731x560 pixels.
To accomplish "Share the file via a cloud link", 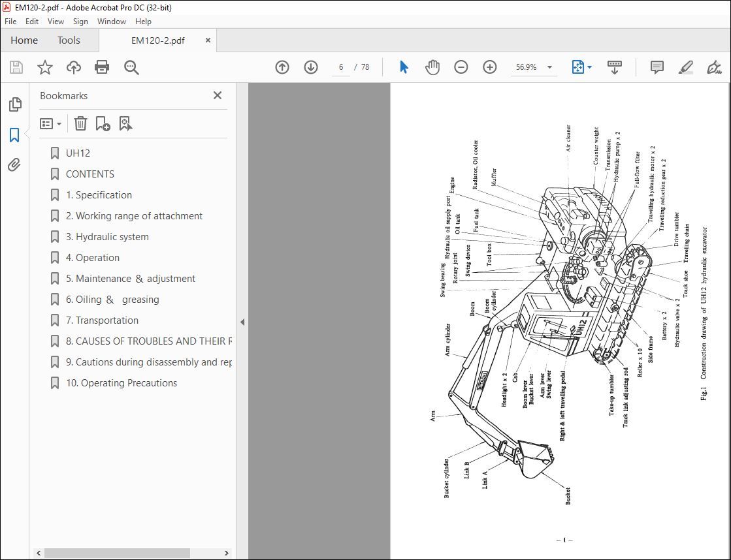I will 73,67.
